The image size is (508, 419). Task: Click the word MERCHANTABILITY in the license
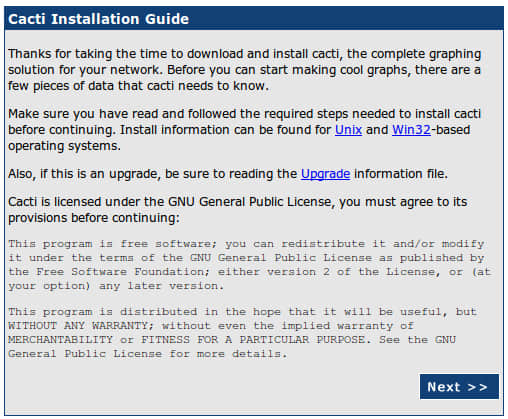[x=60, y=340]
